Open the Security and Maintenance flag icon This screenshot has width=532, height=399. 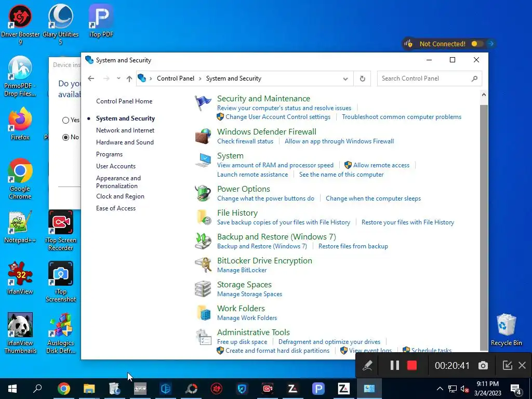pyautogui.click(x=203, y=103)
